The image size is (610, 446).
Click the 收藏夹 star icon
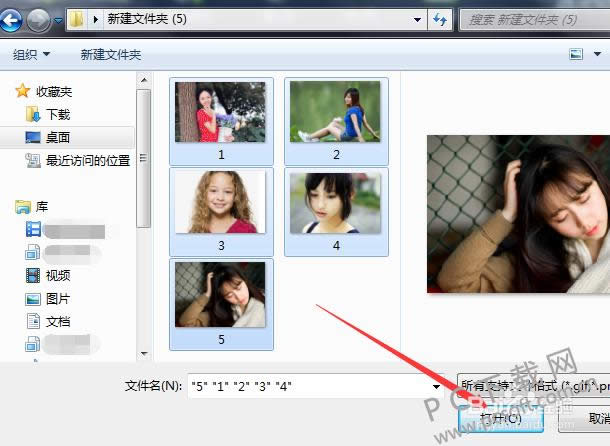[23, 91]
